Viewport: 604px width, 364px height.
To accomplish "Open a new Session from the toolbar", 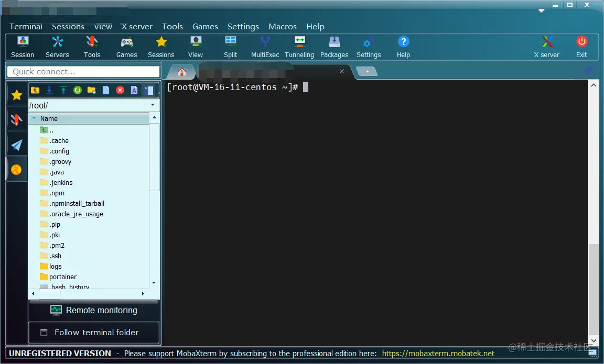I will click(23, 47).
